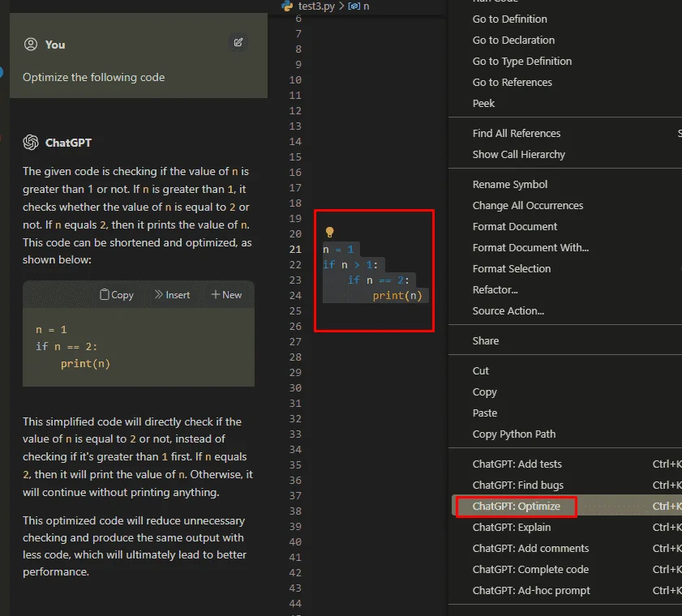Click line number 21 in gutter

(295, 249)
